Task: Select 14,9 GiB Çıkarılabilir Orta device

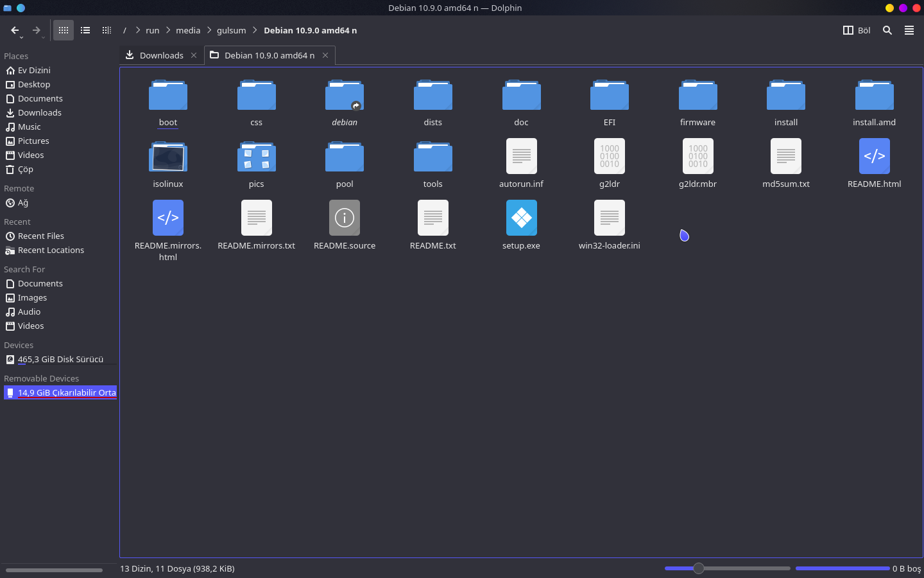Action: click(x=60, y=392)
